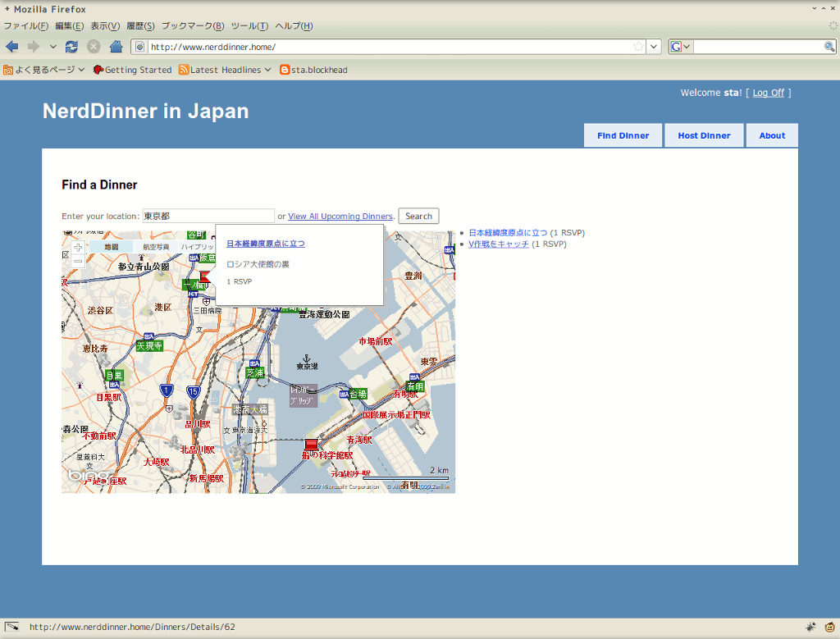Screen dimensions: 840x639
Task: Open the About tab
Action: tap(772, 135)
